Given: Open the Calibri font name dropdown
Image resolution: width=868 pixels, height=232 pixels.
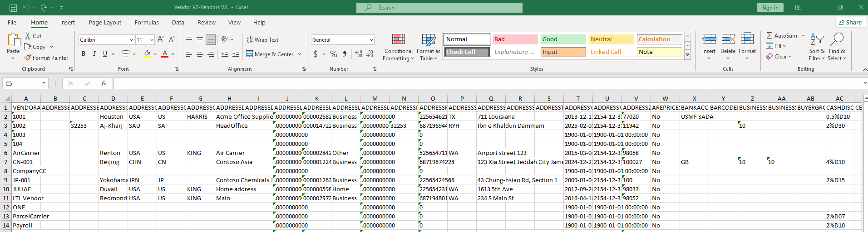Looking at the screenshot, I should 131,40.
